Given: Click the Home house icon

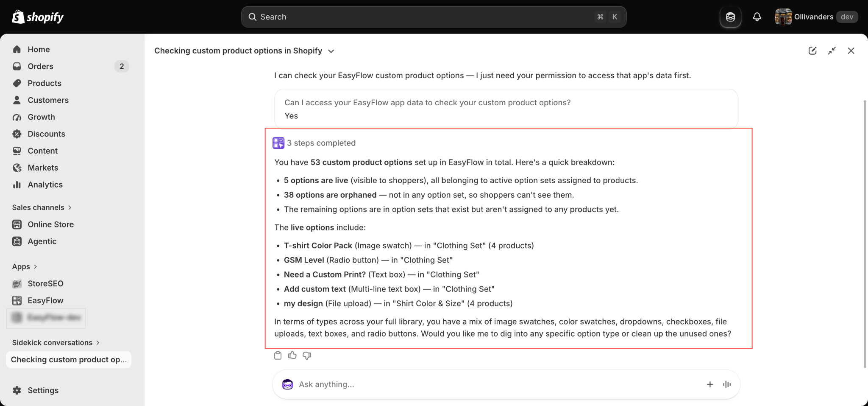Looking at the screenshot, I should pos(17,49).
